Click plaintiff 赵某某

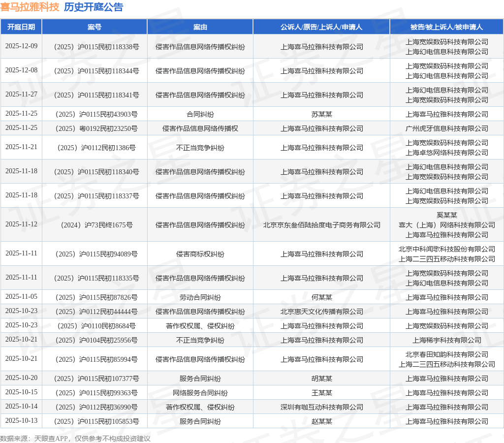[322, 421]
